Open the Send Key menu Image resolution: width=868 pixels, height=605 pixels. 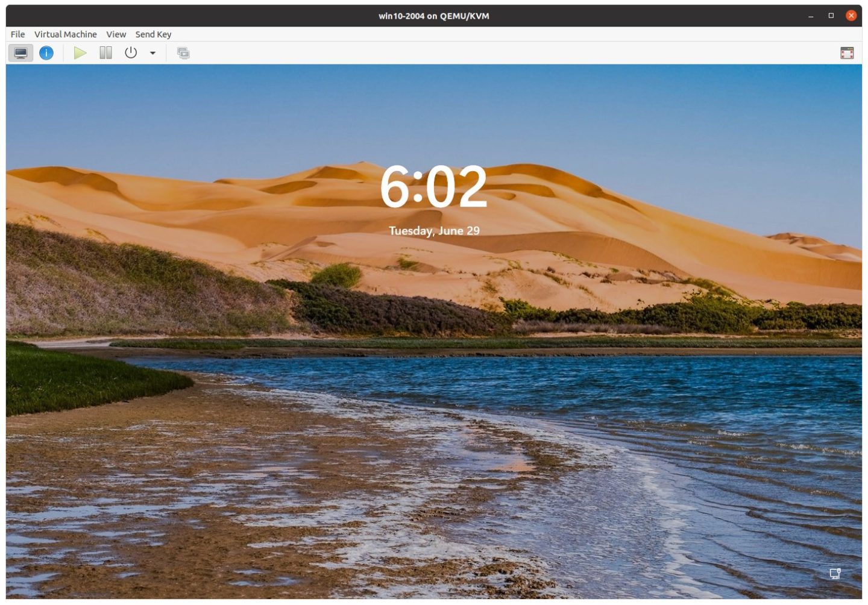click(153, 34)
